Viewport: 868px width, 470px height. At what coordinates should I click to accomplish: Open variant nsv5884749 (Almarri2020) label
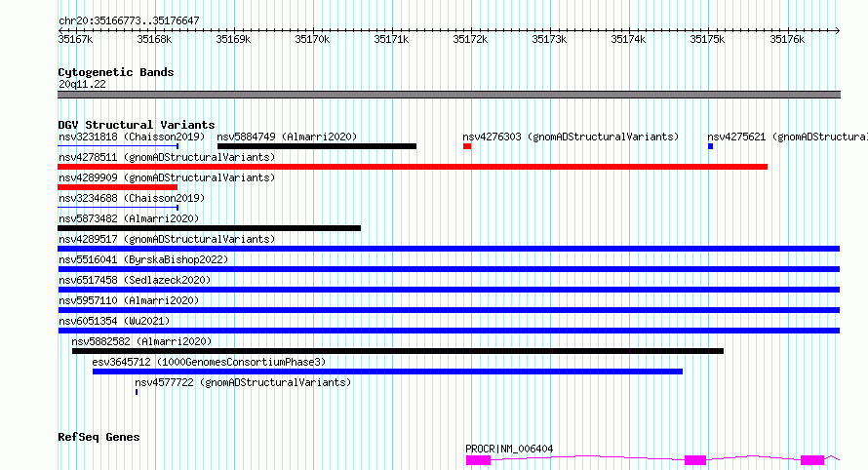(287, 137)
